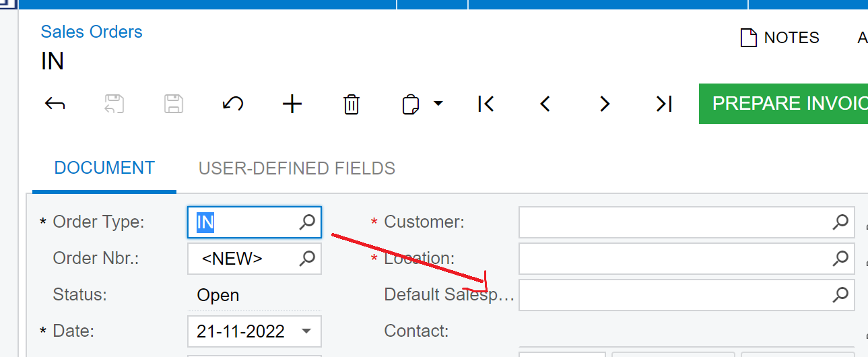Open Order Nbr. lookup magnifier

tap(307, 259)
